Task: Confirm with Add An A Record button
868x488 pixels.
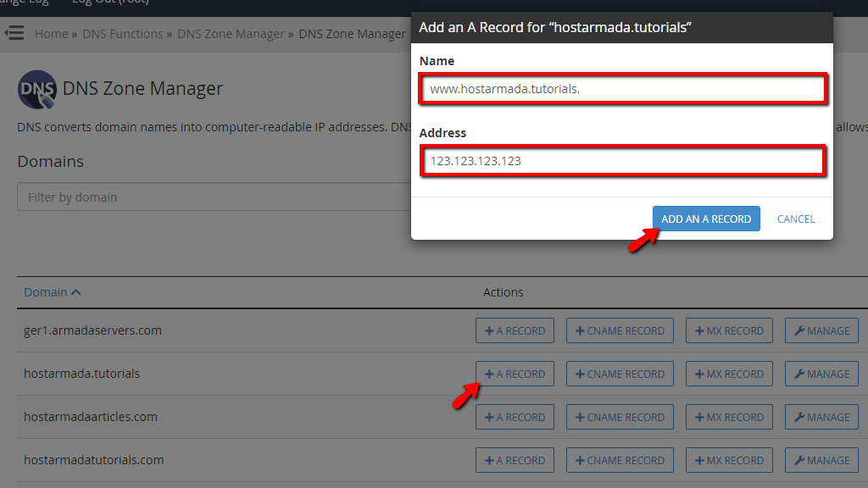Action: [x=706, y=219]
